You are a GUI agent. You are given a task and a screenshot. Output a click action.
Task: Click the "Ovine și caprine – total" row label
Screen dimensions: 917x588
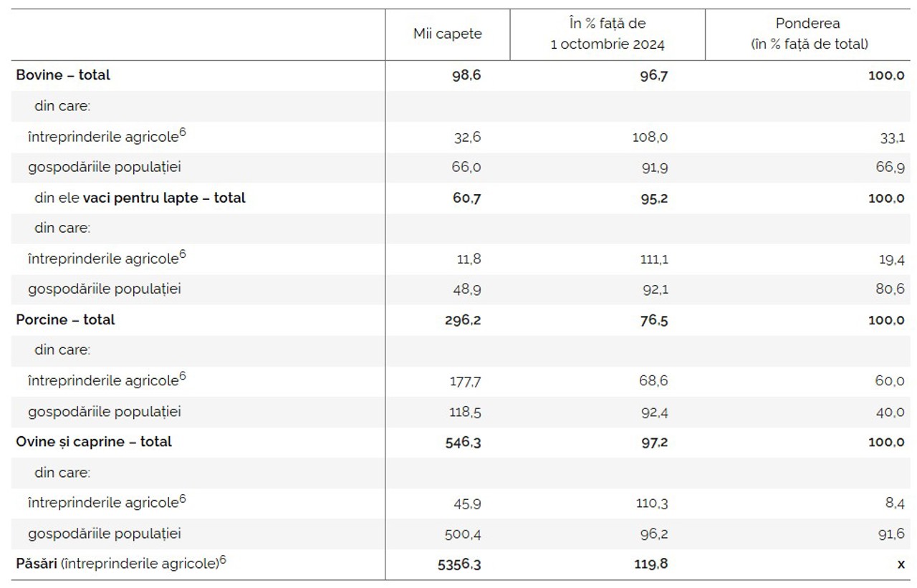[94, 442]
